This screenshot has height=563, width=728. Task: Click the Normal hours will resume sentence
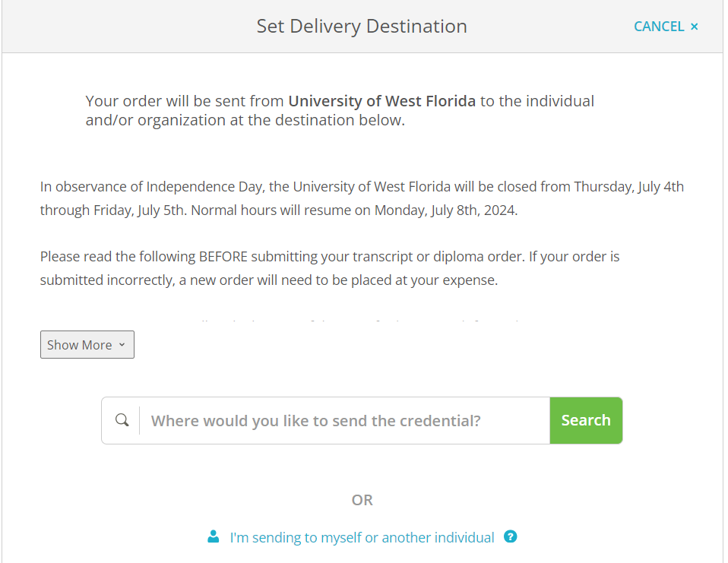coord(354,210)
